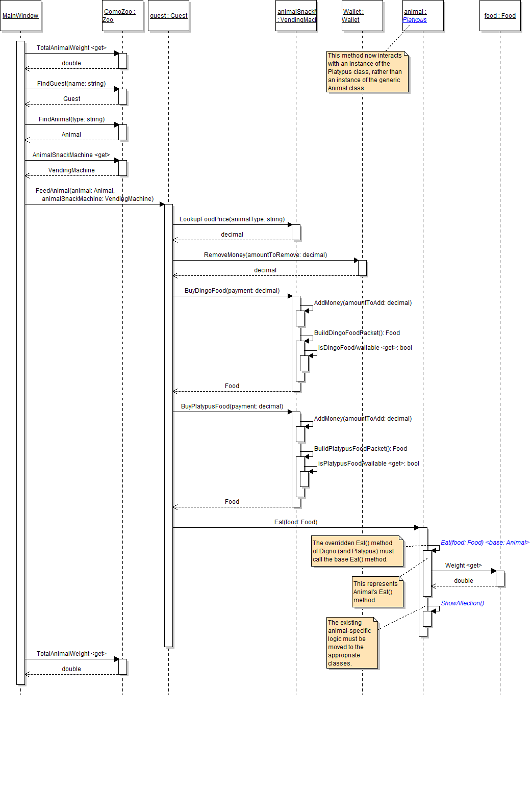Select the guest : Guest lifeline box
The height and width of the screenshot is (794, 532).
coord(168,16)
